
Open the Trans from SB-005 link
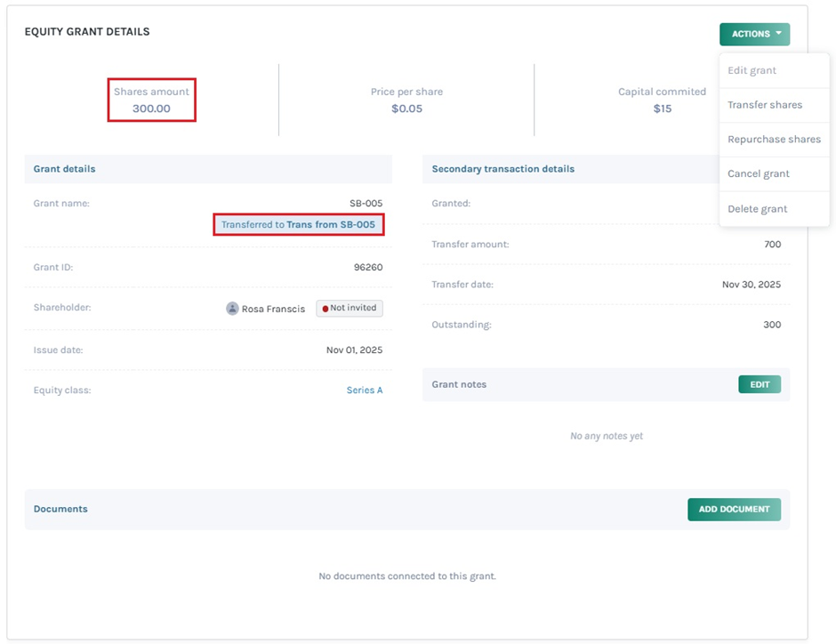click(330, 225)
